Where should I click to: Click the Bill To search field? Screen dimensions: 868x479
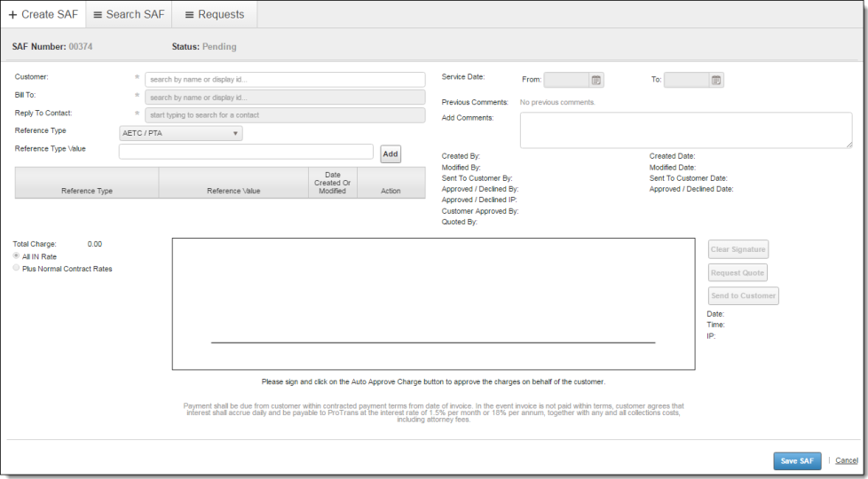click(284, 98)
